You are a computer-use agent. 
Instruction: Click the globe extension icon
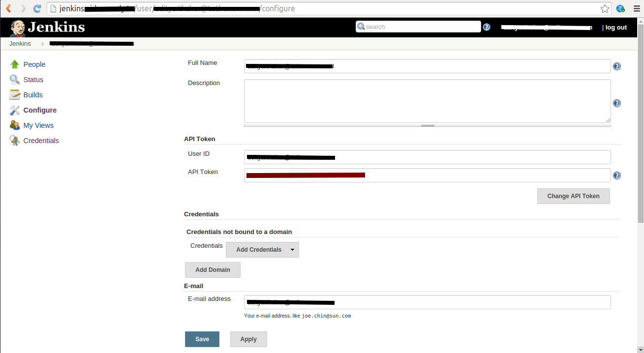pyautogui.click(x=621, y=8)
